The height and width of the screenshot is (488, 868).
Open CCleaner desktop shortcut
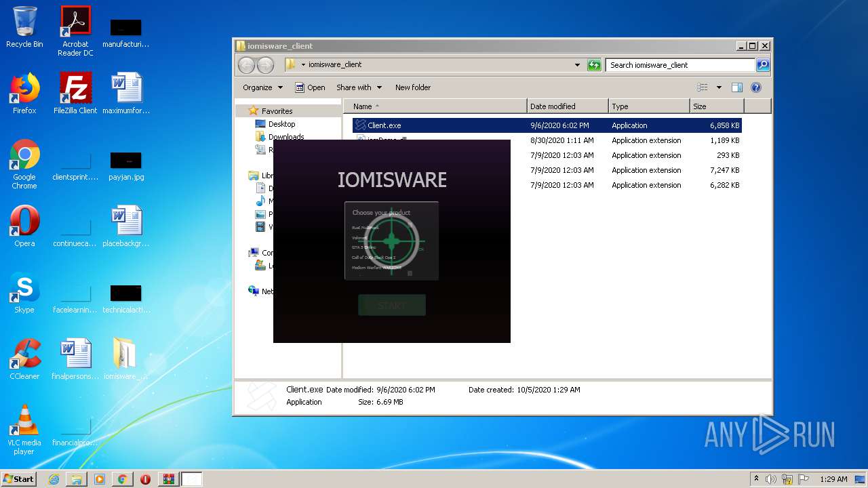coord(24,359)
